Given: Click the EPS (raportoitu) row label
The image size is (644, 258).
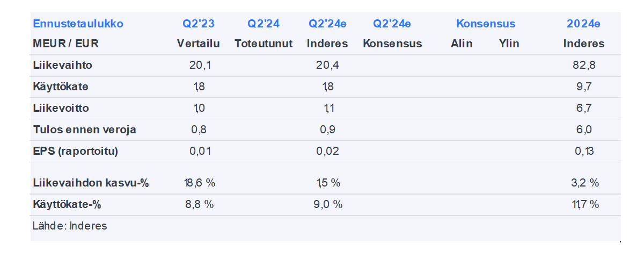Looking at the screenshot, I should pyautogui.click(x=75, y=151).
